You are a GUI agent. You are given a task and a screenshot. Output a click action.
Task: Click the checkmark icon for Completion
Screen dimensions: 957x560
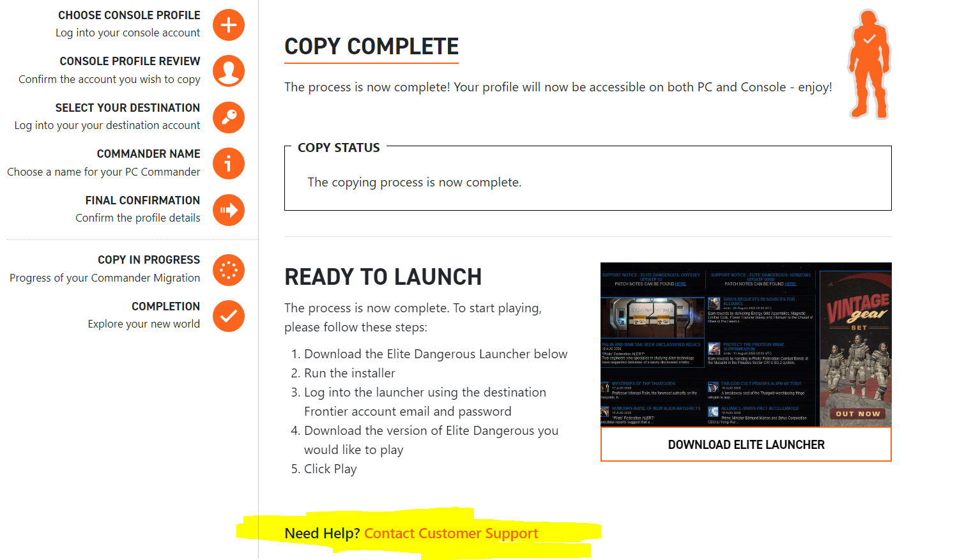(229, 316)
